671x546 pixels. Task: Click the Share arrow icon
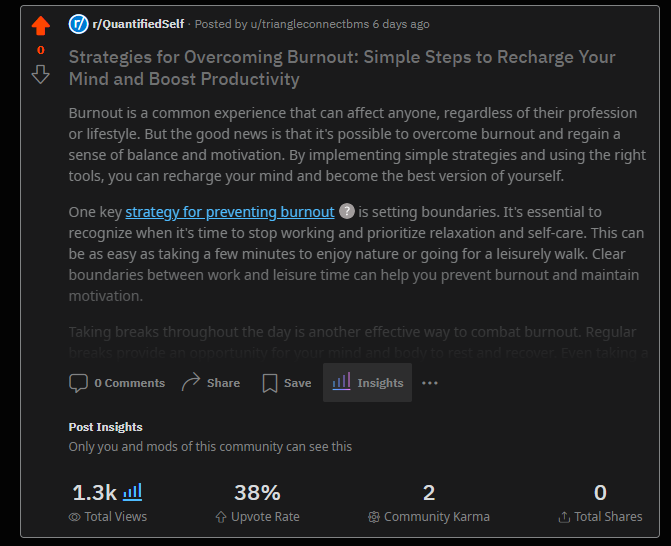coord(191,383)
